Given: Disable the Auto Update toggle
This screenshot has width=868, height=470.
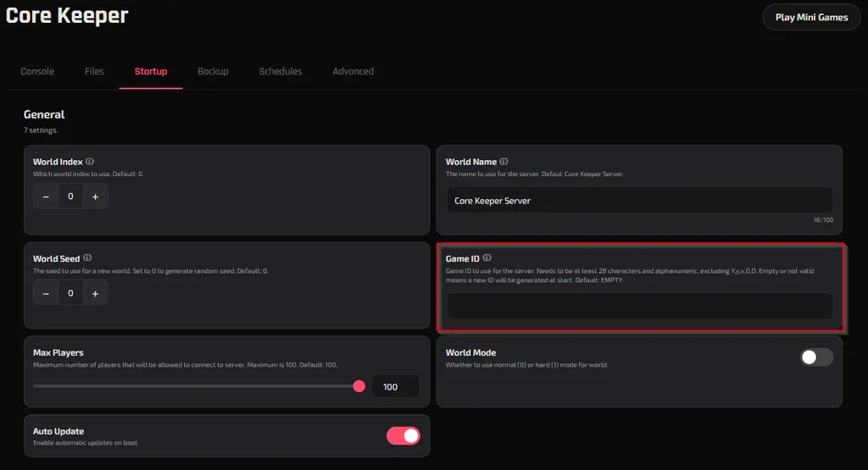Looking at the screenshot, I should [x=403, y=436].
